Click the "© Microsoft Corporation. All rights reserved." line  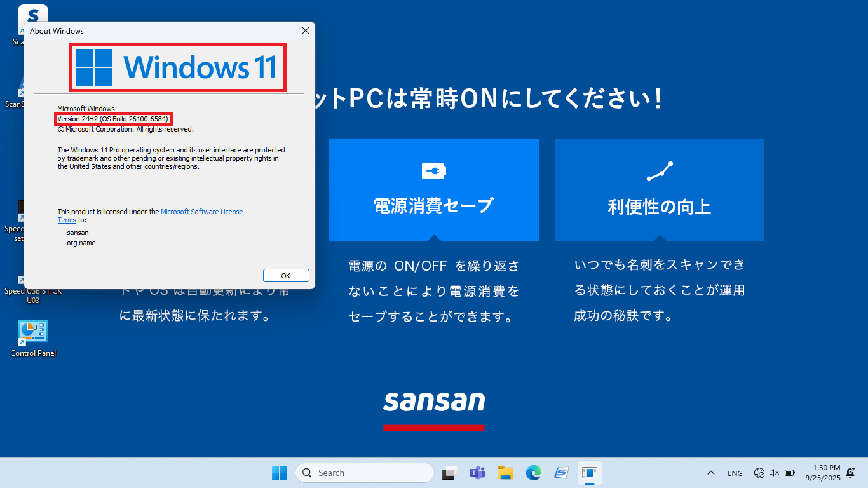[126, 129]
